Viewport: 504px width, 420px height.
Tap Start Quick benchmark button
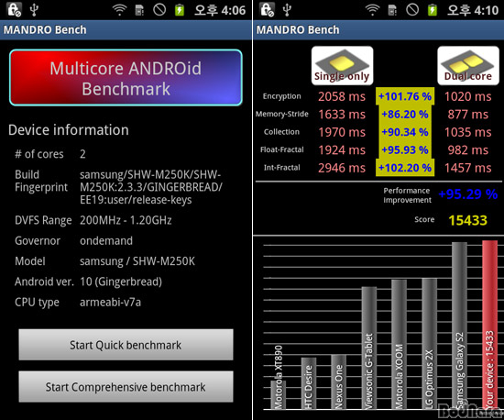click(126, 345)
